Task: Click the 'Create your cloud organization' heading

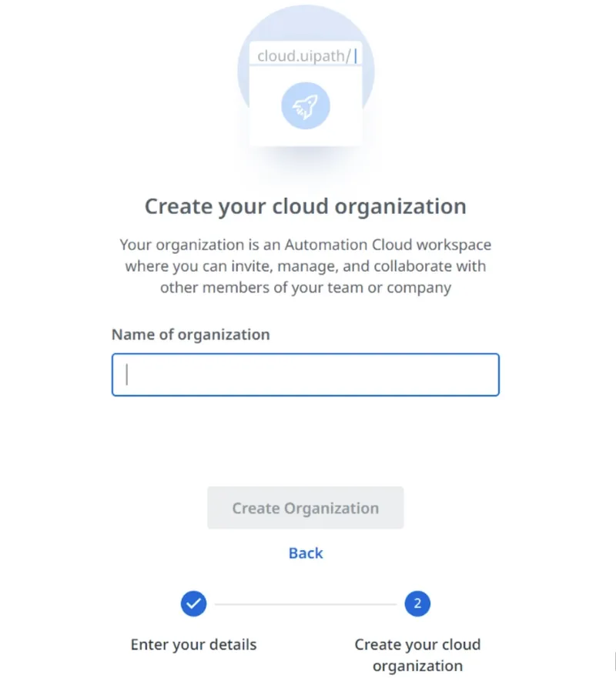Action: click(x=306, y=206)
